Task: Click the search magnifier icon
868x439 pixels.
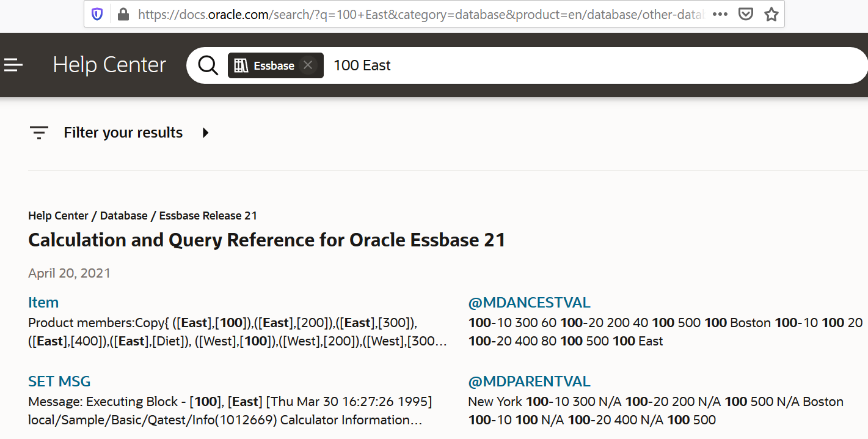Action: [208, 65]
